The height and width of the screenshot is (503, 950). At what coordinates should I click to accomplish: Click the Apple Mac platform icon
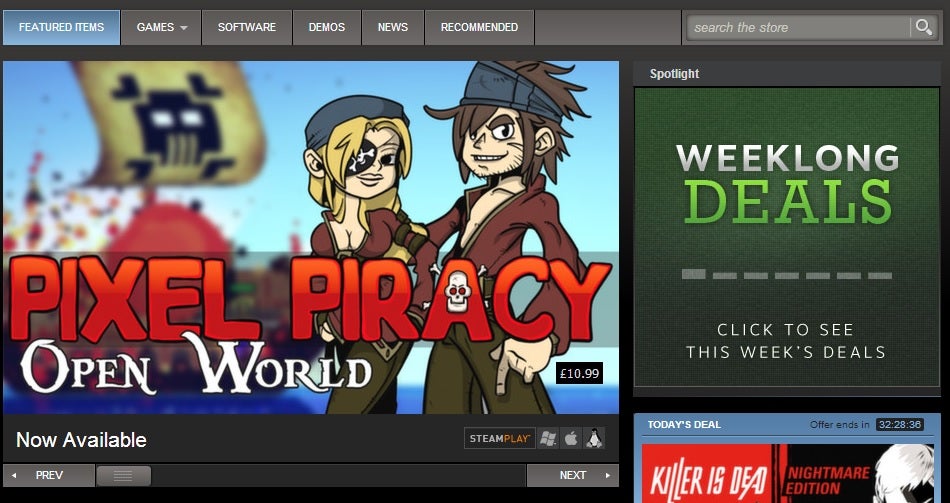[571, 438]
